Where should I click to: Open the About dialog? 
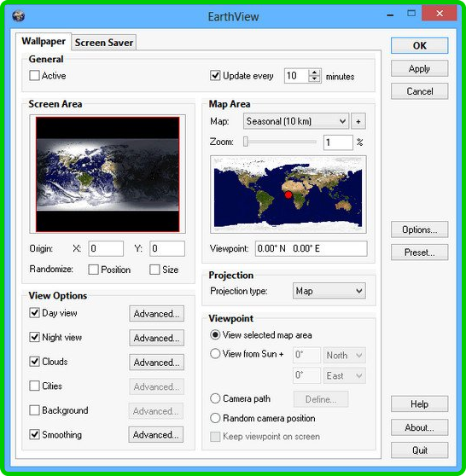(419, 427)
